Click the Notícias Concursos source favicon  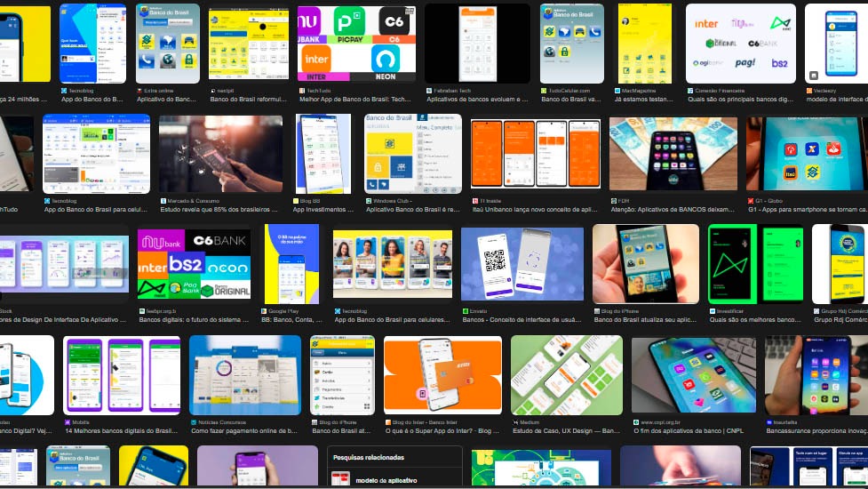[194, 422]
